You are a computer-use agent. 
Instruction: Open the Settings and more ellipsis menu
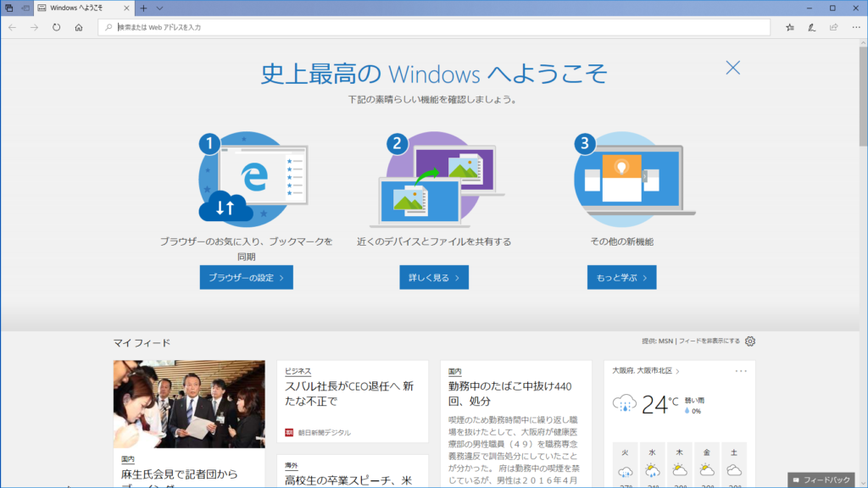point(854,27)
